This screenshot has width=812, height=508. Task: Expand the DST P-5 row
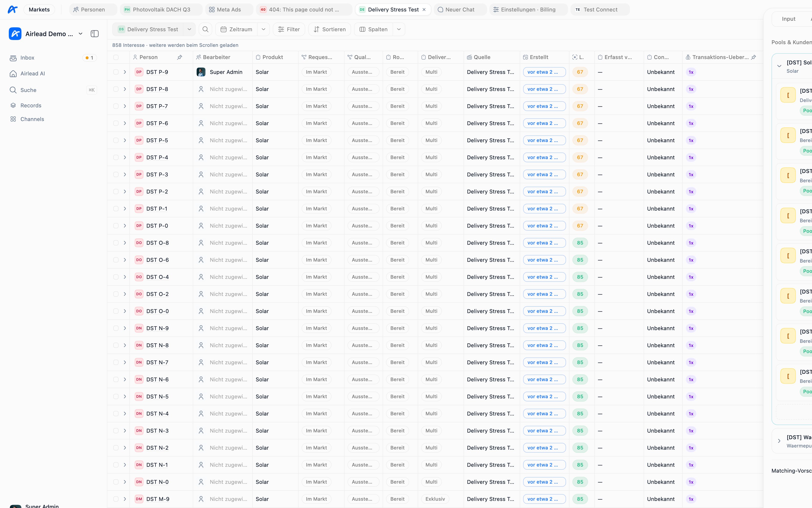pos(125,141)
